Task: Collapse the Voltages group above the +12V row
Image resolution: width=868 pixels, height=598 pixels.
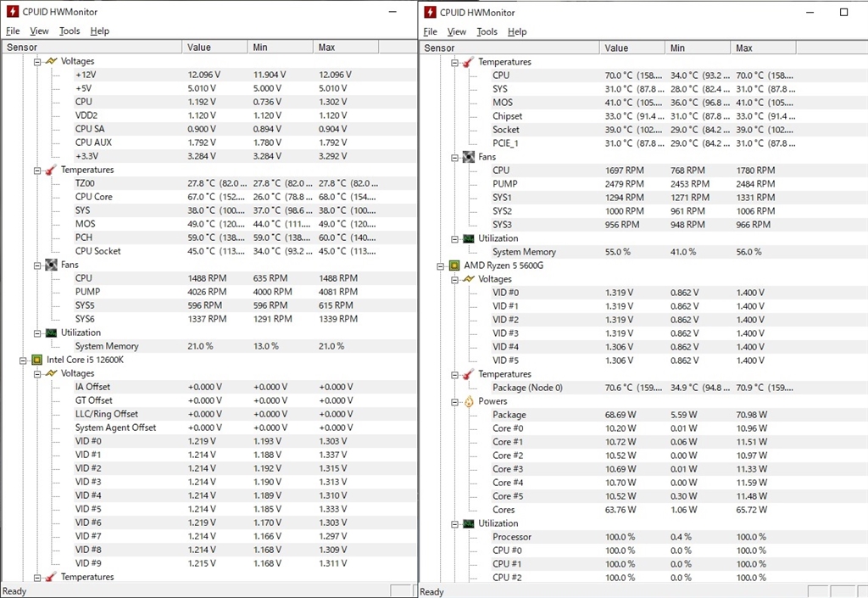Action: [x=37, y=61]
